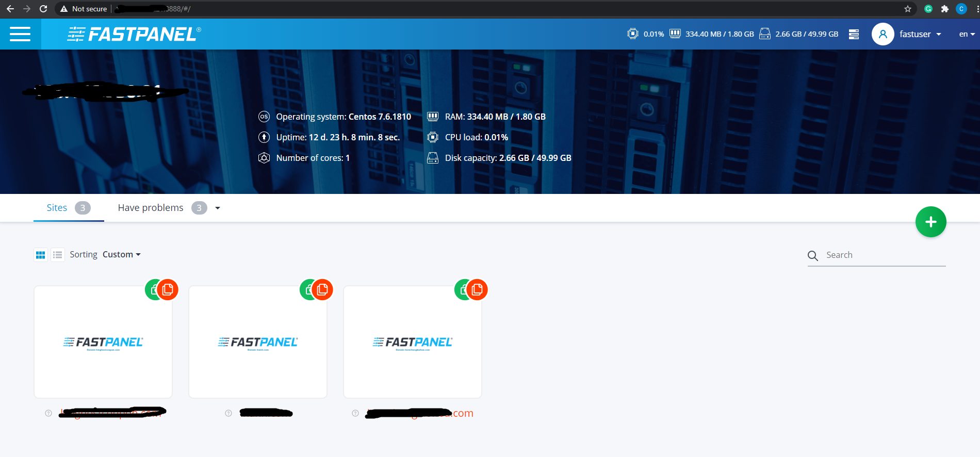The width and height of the screenshot is (980, 457).
Task: Click the red copy badge on third site card
Action: 477,289
